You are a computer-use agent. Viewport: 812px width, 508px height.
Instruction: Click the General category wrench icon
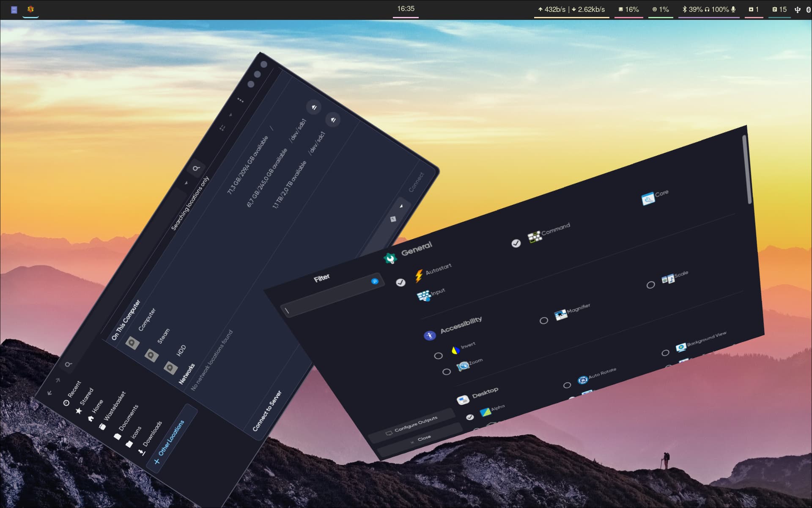390,258
